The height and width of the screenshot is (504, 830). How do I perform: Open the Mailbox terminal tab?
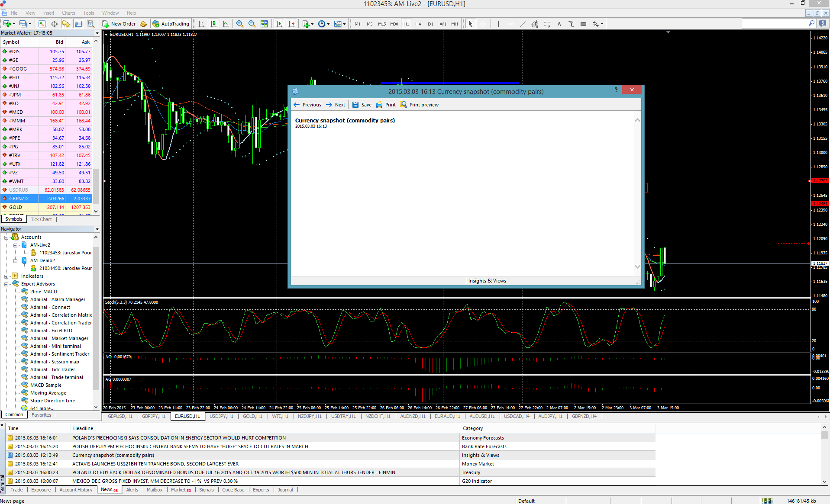(x=155, y=490)
